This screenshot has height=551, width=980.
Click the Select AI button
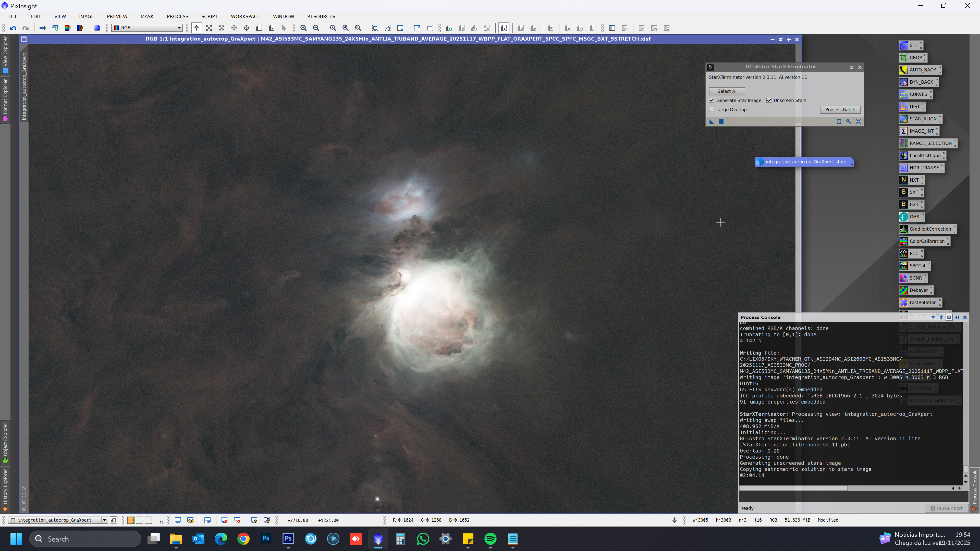(727, 91)
